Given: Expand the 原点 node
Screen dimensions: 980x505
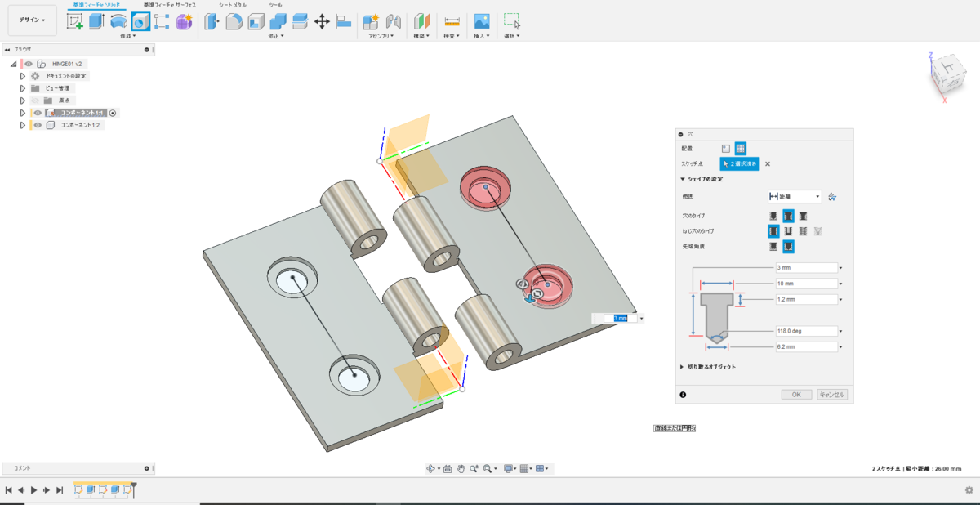Looking at the screenshot, I should [x=23, y=101].
